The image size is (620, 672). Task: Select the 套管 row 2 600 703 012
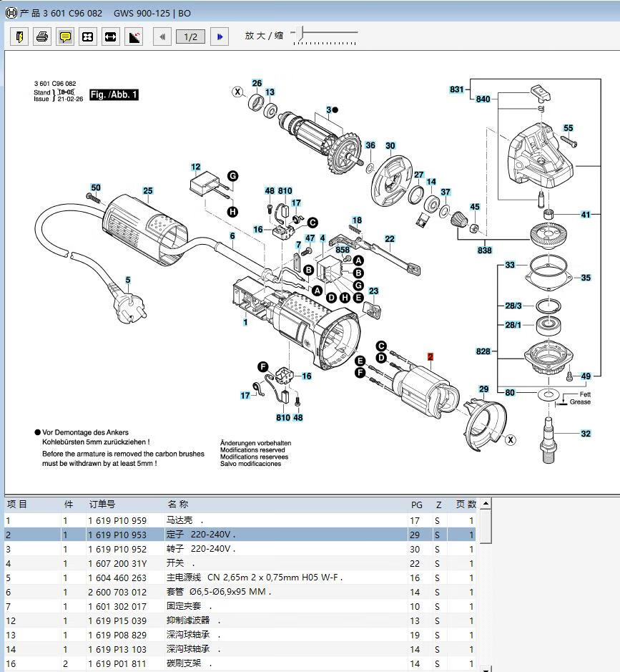pos(240,592)
